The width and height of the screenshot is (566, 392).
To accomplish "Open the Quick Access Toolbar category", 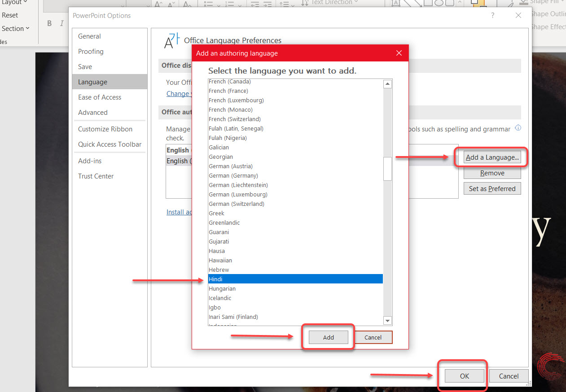I will click(x=110, y=144).
